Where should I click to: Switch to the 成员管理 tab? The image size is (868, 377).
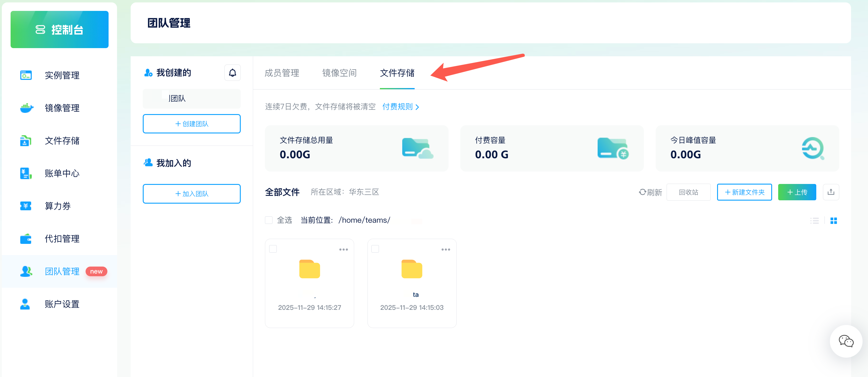[x=282, y=73]
